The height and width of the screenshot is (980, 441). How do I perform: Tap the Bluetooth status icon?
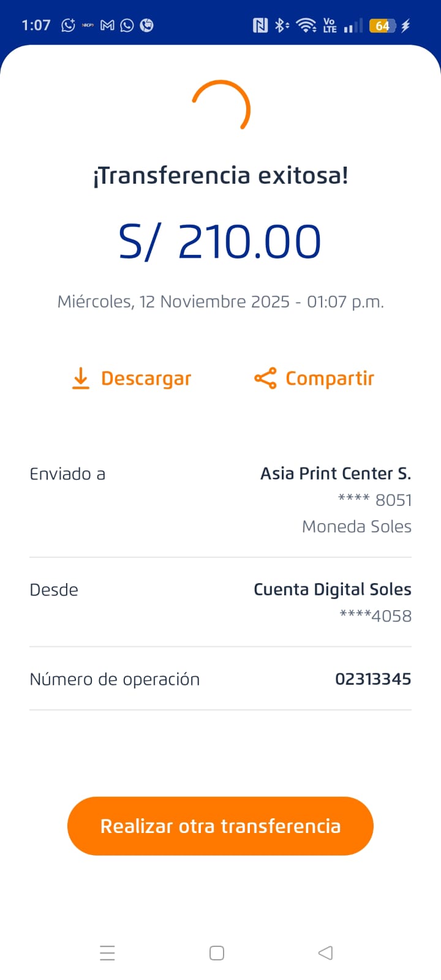click(281, 25)
